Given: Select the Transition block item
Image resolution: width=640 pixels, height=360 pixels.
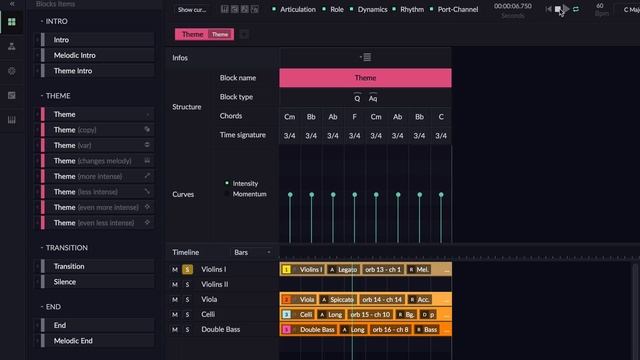Looking at the screenshot, I should 98,266.
